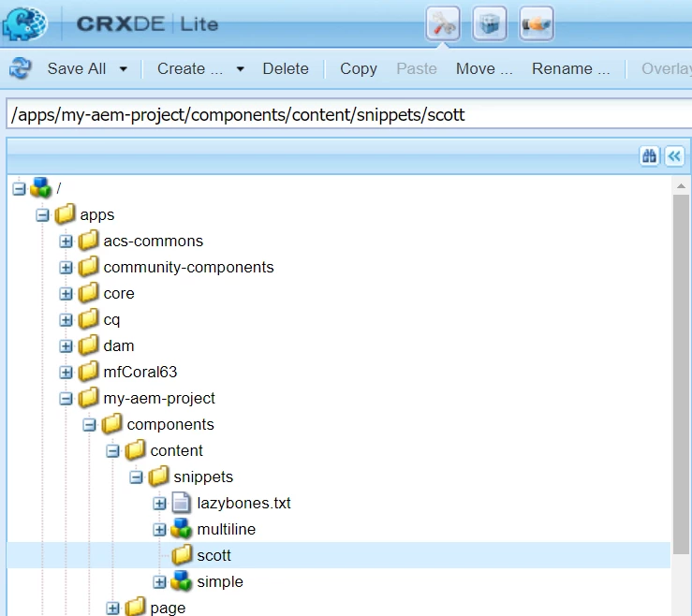Viewport: 692px width, 616px height.
Task: Click the tree scrollbar up arrow
Action: 681,186
